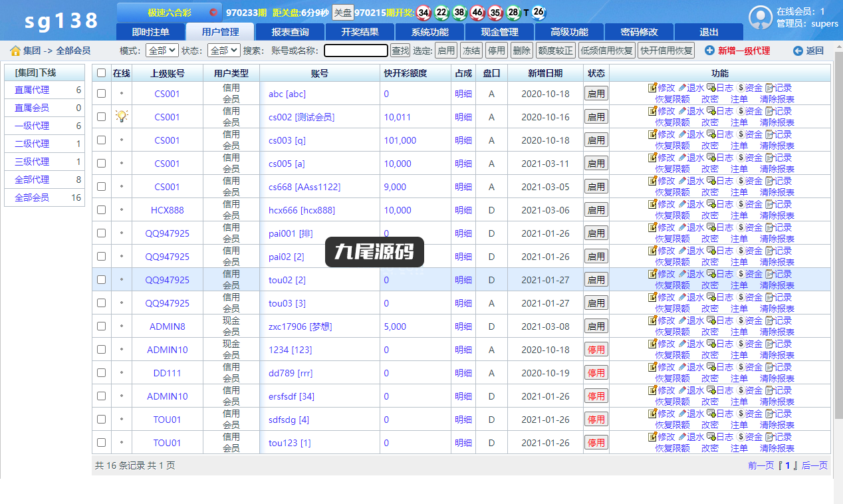The image size is (843, 504).
Task: Open the 状态 filter dropdown
Action: [x=223, y=51]
